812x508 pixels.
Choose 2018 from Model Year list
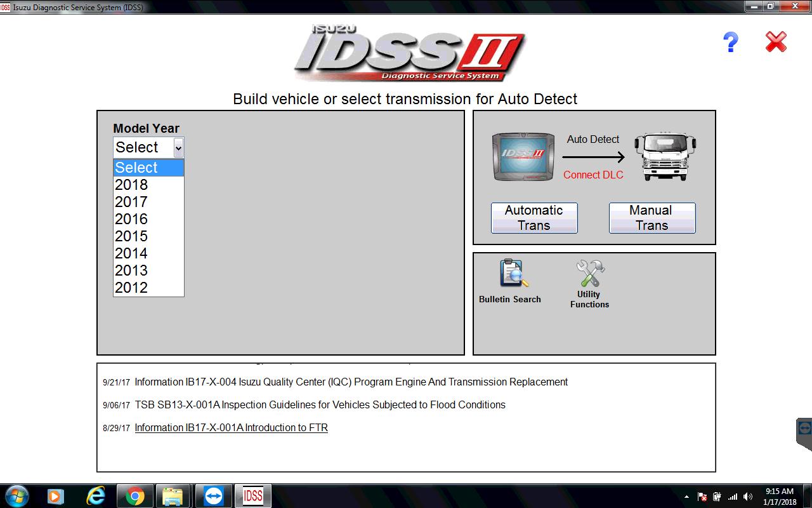point(148,185)
